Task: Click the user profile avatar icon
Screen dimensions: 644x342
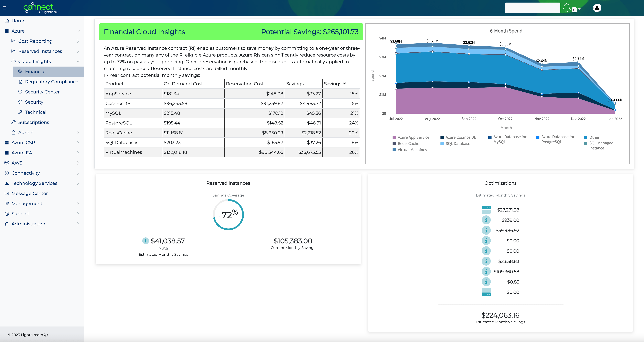Action: (x=597, y=8)
